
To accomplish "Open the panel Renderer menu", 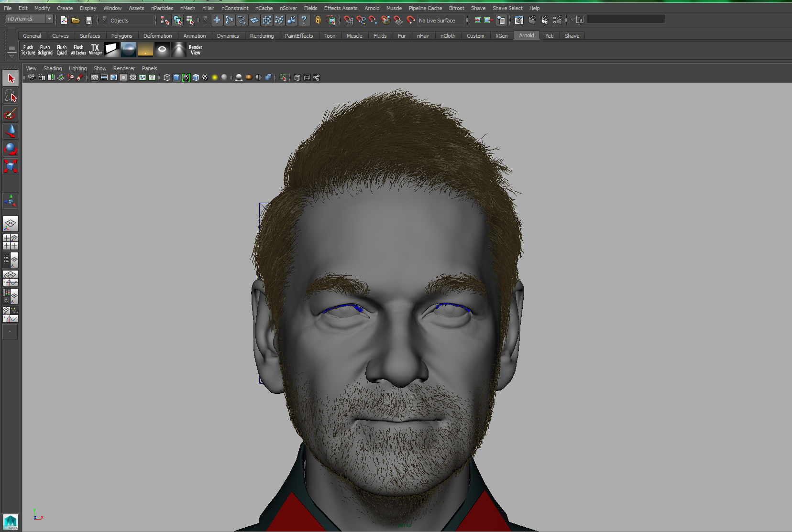I will 124,68.
